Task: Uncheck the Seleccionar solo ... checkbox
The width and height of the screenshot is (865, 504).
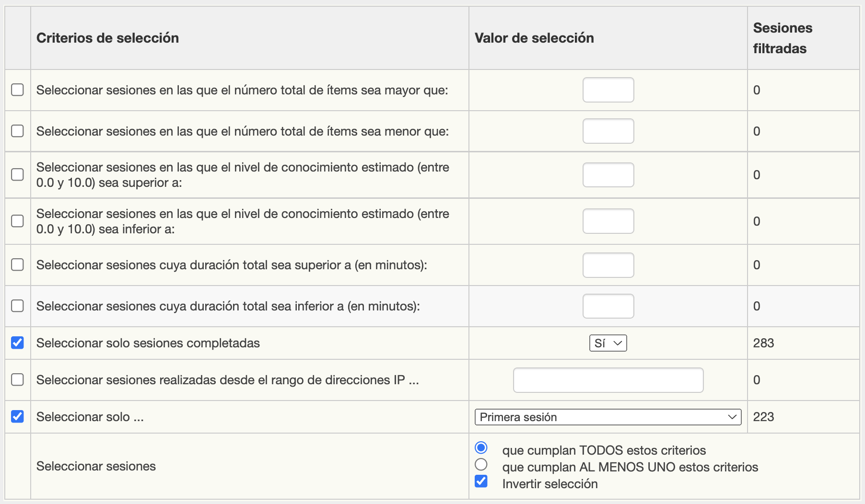Action: point(17,417)
